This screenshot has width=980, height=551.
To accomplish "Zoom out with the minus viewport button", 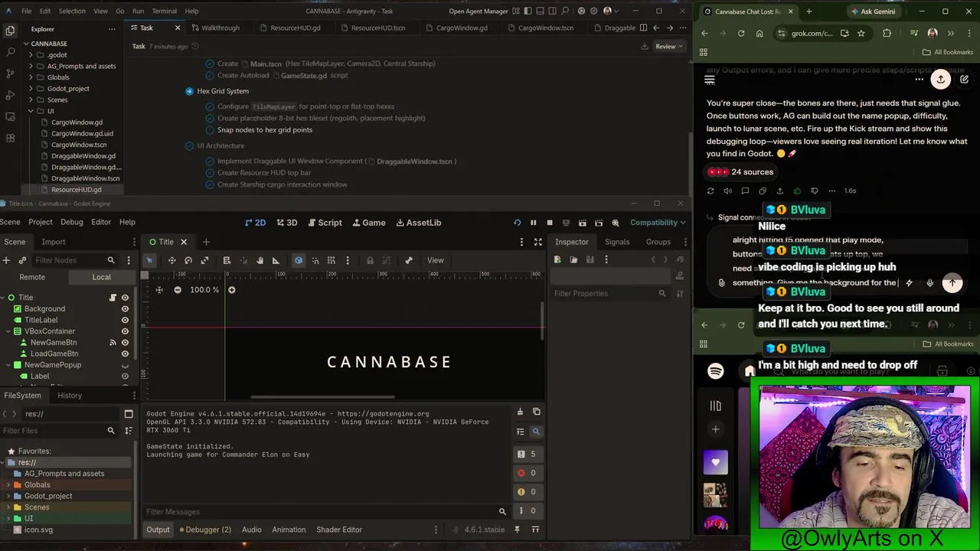I will pos(178,290).
